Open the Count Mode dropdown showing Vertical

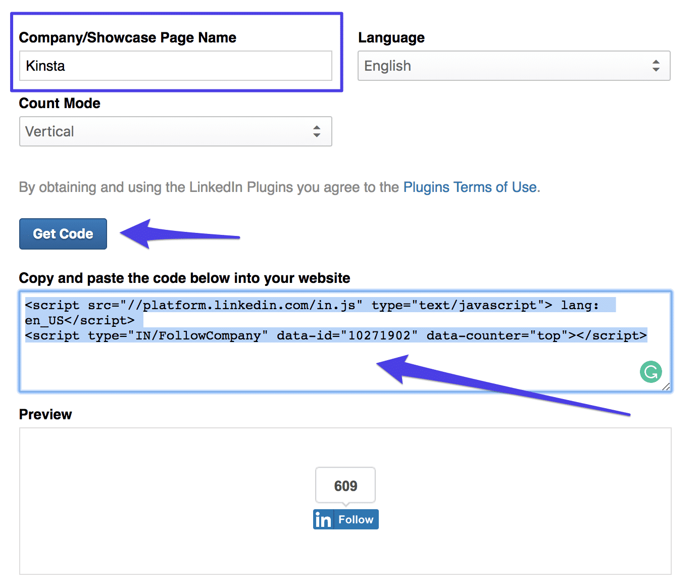[175, 131]
